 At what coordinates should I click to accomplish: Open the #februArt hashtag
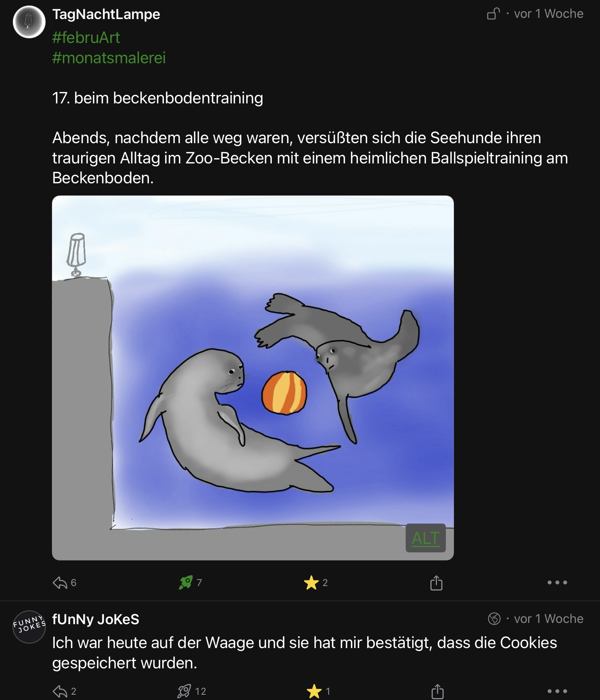click(86, 38)
